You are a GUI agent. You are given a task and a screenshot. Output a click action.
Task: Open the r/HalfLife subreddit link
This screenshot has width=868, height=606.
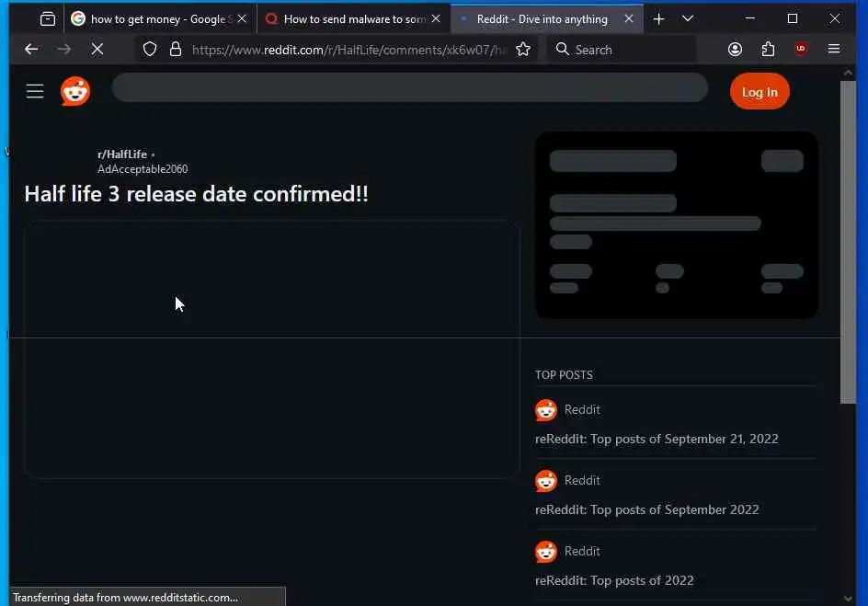[122, 154]
